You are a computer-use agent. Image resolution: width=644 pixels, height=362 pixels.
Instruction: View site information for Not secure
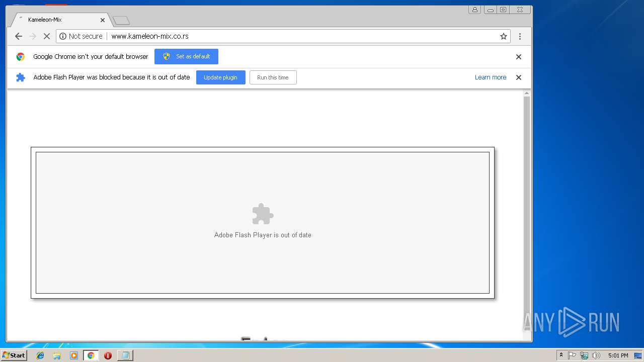point(81,36)
